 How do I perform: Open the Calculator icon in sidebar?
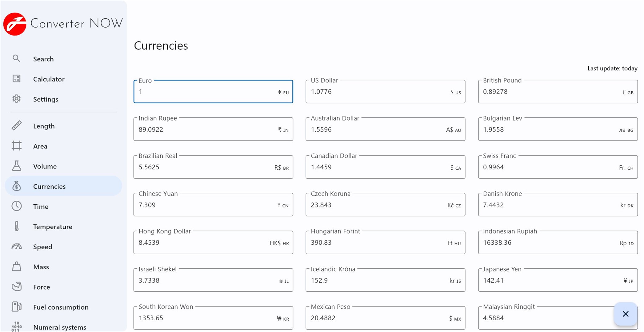[x=16, y=79]
